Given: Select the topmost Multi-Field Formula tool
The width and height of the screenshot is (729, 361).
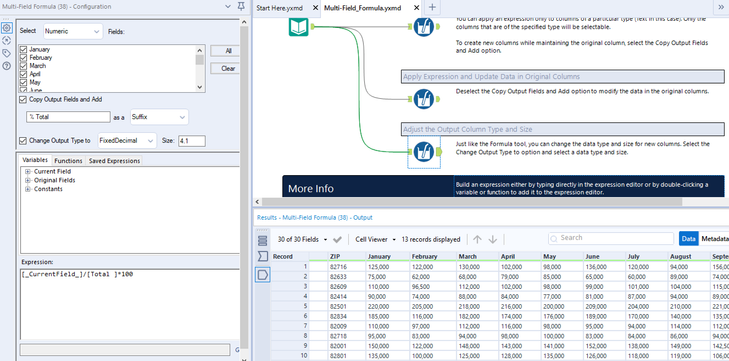Looking at the screenshot, I should point(424,27).
